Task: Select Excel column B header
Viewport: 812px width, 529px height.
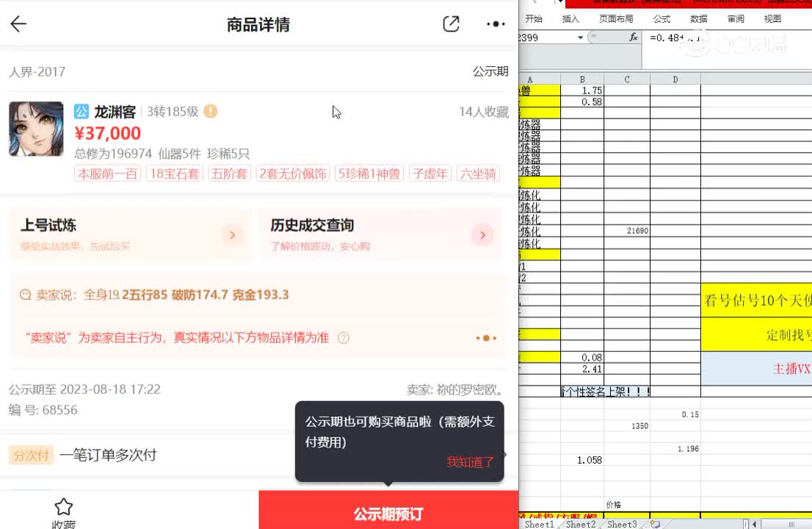Action: 582,79
